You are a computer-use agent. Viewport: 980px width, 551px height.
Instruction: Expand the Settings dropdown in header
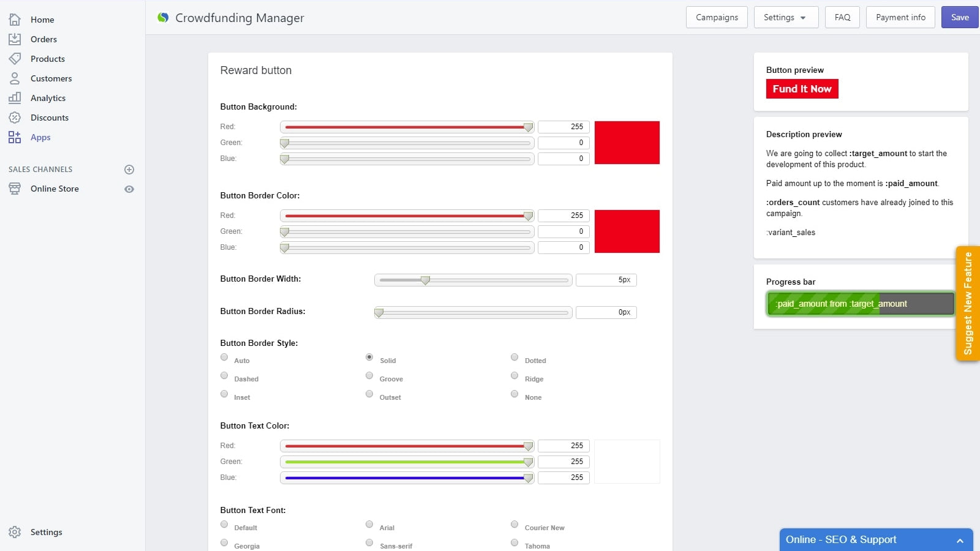point(786,18)
